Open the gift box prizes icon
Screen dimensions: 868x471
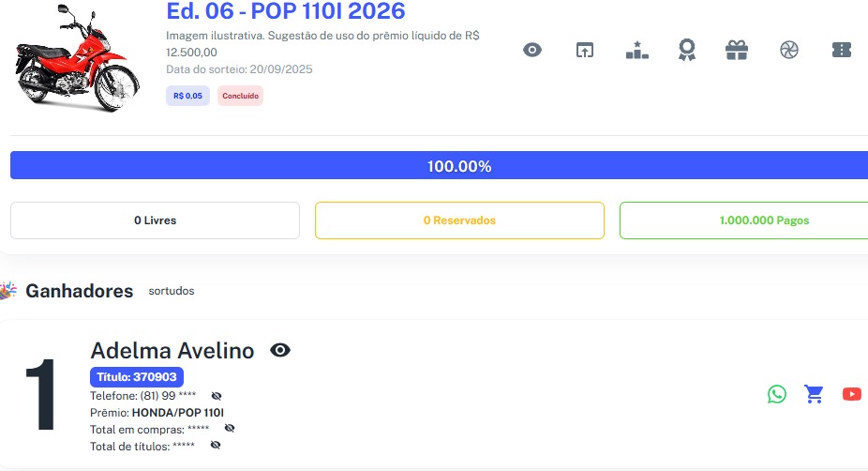(737, 51)
